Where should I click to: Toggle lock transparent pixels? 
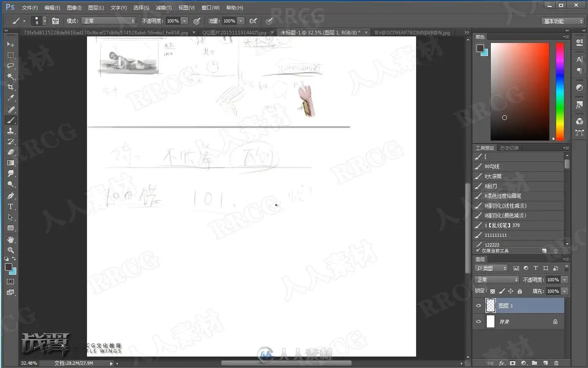click(493, 291)
